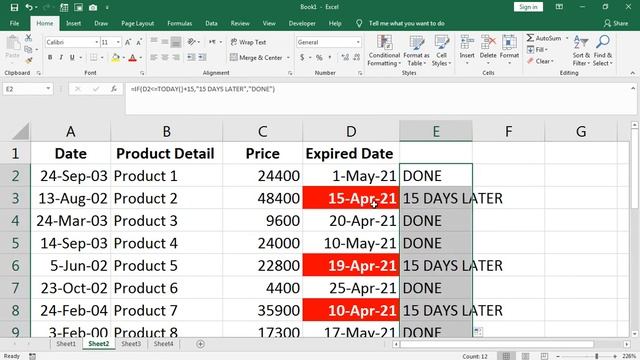Viewport: 640px width, 360px height.
Task: Click the Format cells icon
Action: pyautogui.click(x=509, y=42)
